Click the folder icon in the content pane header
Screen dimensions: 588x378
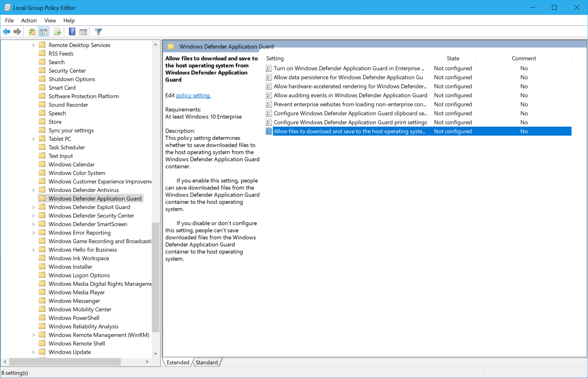171,46
